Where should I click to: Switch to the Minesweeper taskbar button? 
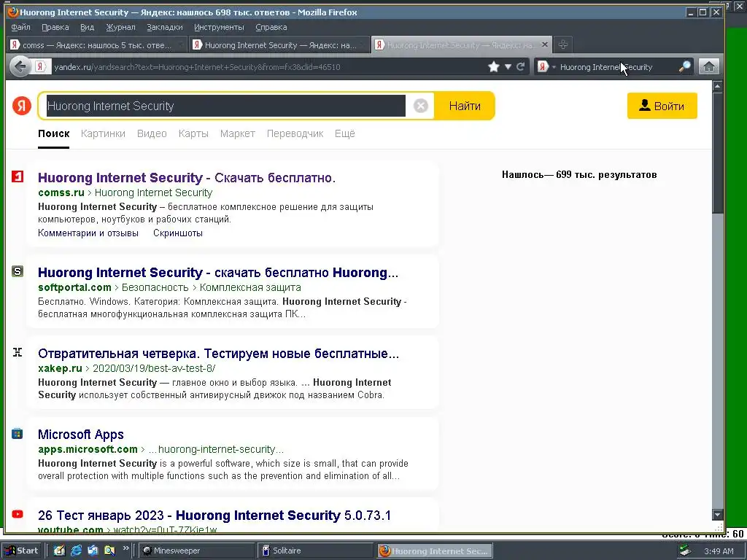click(198, 551)
